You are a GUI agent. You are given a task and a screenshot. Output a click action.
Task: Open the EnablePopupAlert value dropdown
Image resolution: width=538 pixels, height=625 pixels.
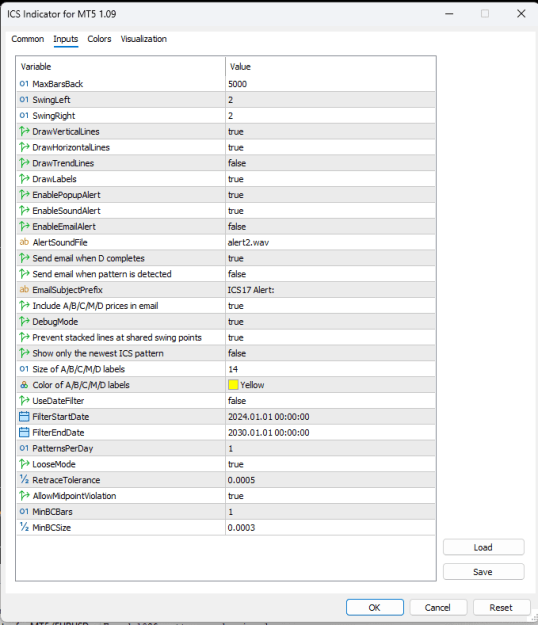click(330, 195)
